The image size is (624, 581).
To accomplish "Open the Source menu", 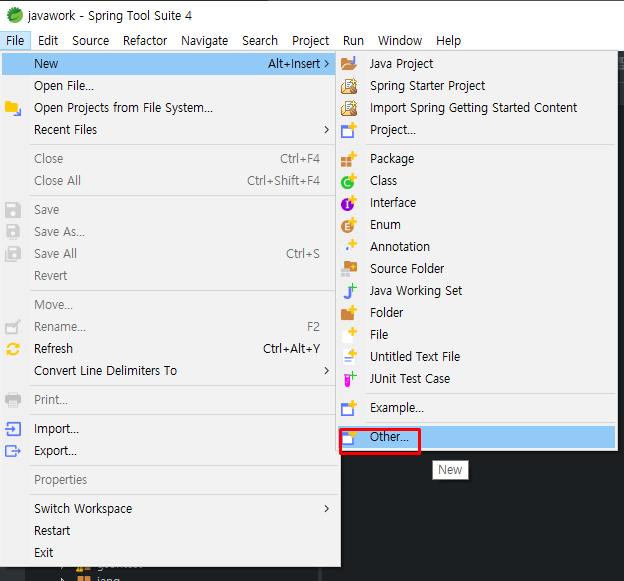I will tap(90, 41).
